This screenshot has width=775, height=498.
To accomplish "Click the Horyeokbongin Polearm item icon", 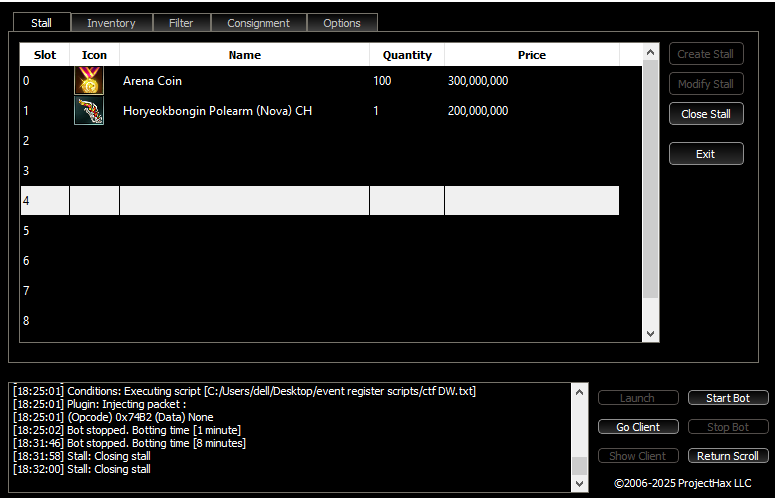I will [89, 111].
